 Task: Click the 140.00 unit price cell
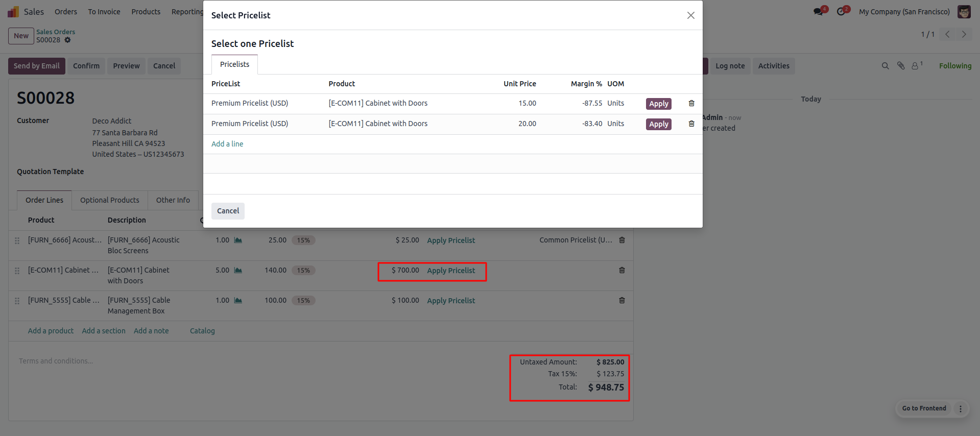click(275, 270)
